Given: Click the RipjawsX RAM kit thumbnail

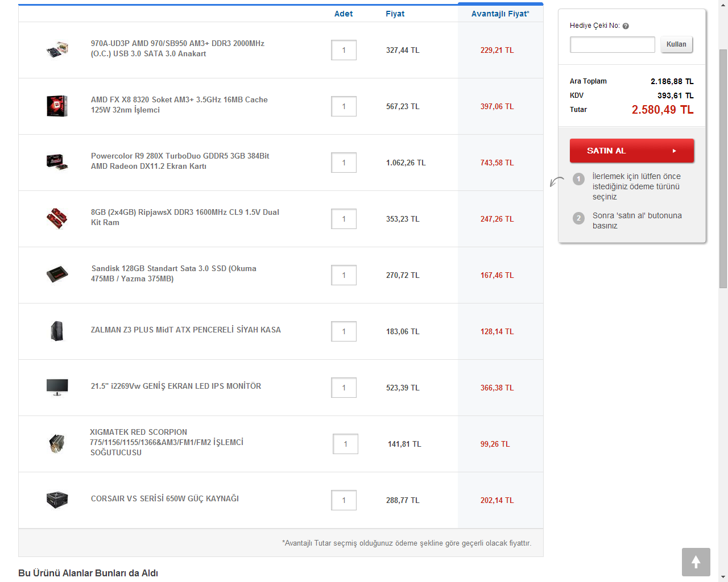Looking at the screenshot, I should [x=57, y=218].
